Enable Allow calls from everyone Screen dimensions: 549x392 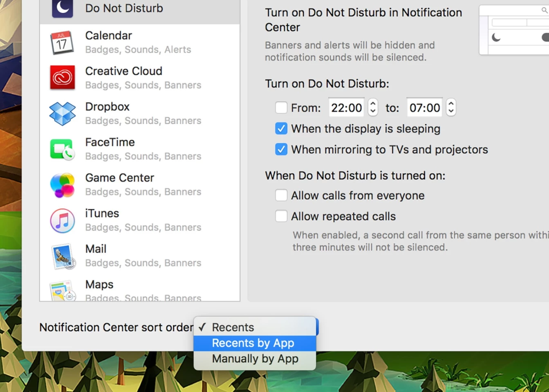click(281, 195)
